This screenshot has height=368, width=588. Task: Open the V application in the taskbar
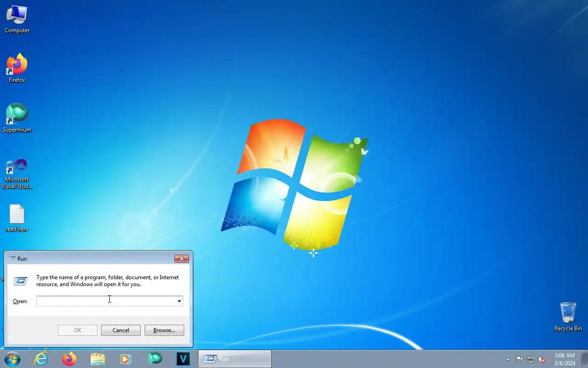[183, 359]
